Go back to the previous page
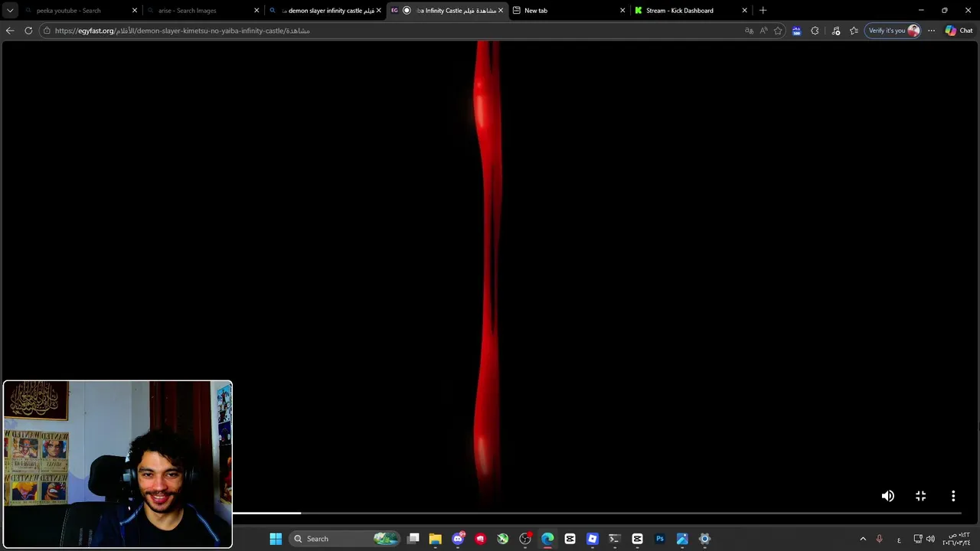980x551 pixels. pyautogui.click(x=10, y=31)
